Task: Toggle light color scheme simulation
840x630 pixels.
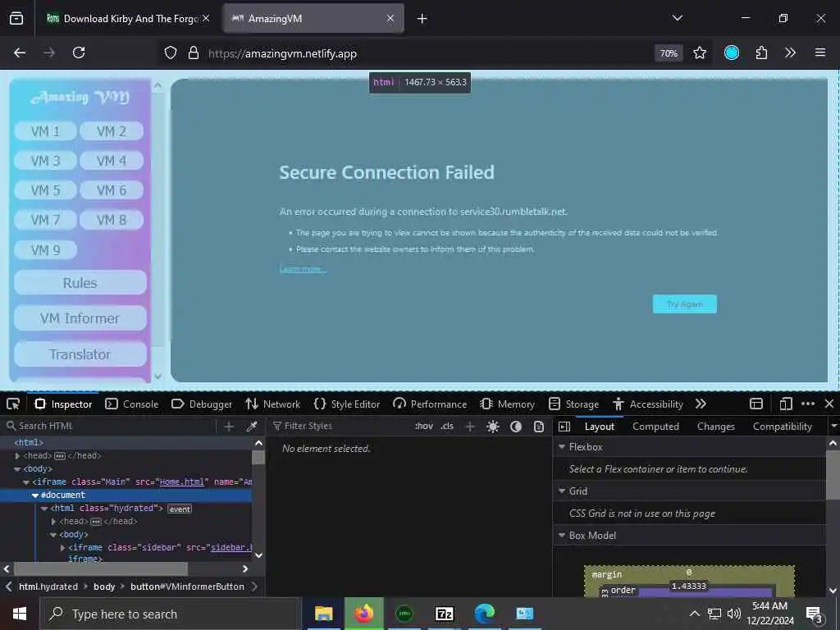Action: click(x=493, y=427)
